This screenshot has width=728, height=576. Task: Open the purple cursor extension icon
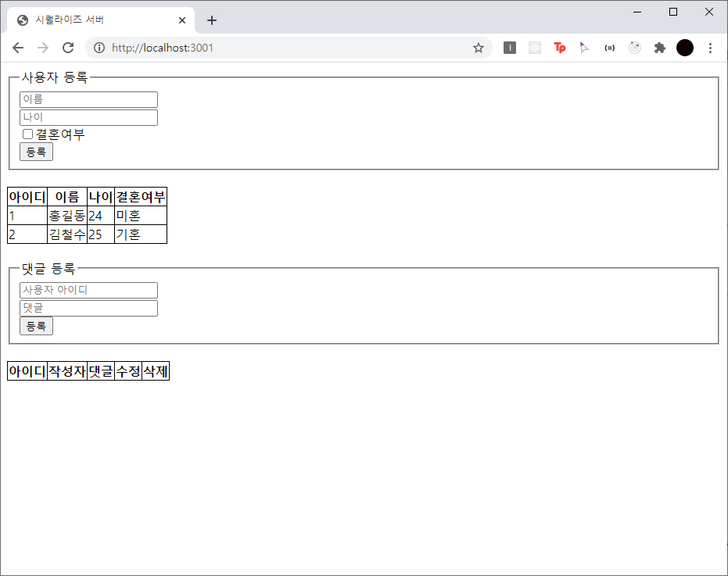585,48
